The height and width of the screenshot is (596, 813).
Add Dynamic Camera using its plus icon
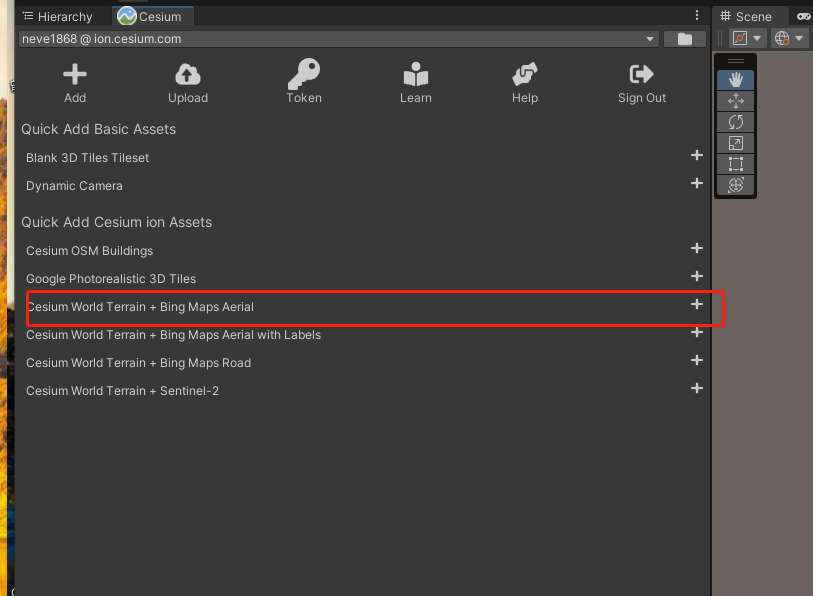pyautogui.click(x=697, y=183)
